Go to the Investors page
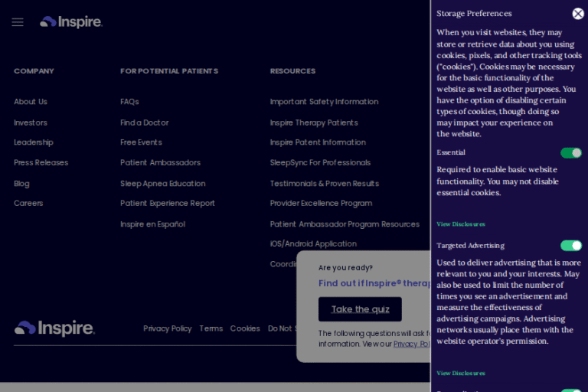The height and width of the screenshot is (392, 588). 31,122
